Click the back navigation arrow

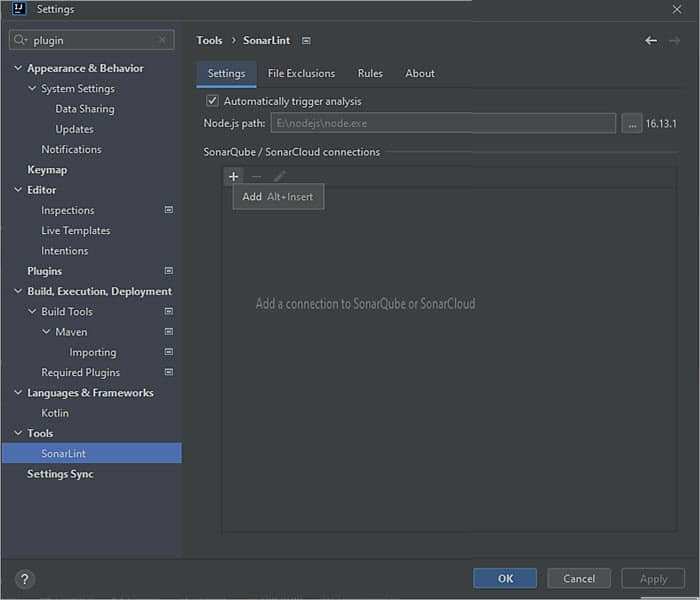[x=651, y=41]
